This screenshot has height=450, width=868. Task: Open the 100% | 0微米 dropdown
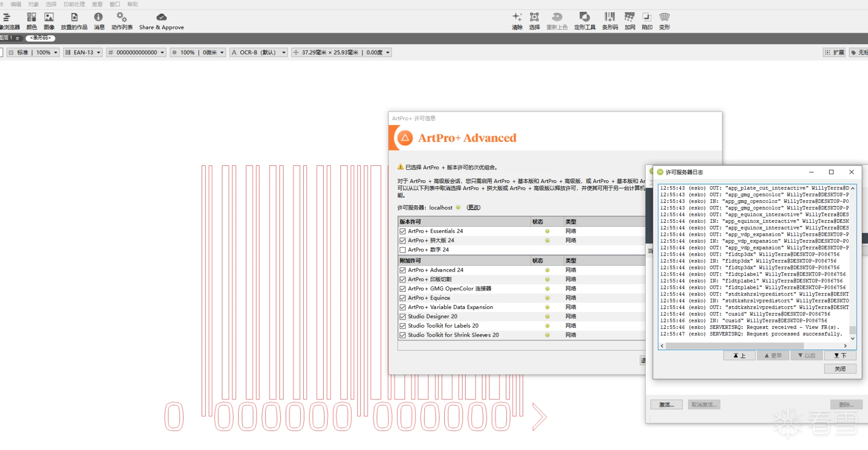point(198,52)
